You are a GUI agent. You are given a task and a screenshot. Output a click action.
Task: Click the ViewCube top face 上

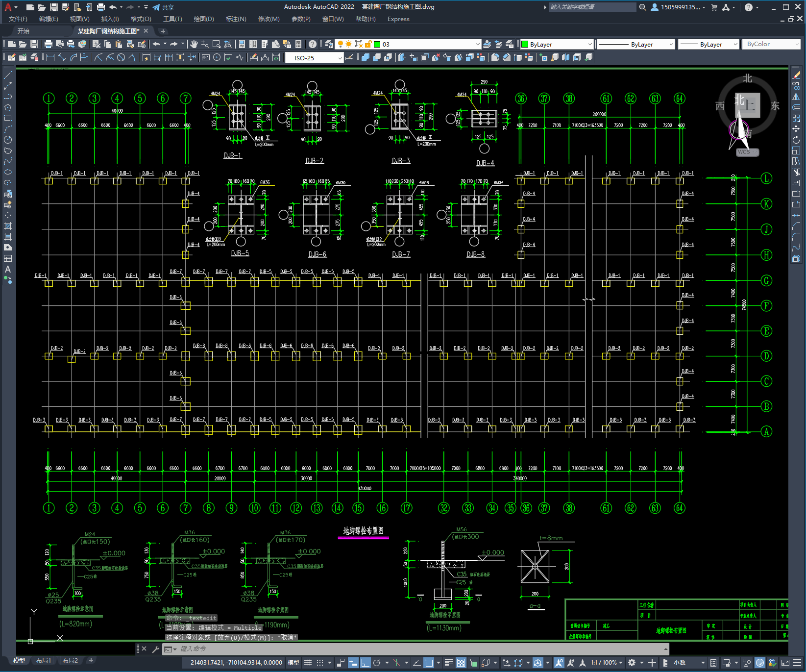coord(748,105)
